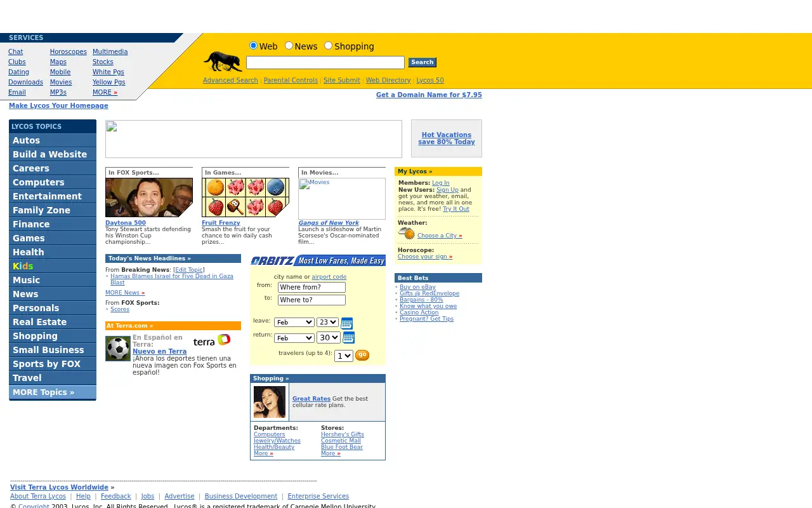Image resolution: width=812 pixels, height=508 pixels.
Task: Open the Movies image thumbnail
Action: (342, 199)
